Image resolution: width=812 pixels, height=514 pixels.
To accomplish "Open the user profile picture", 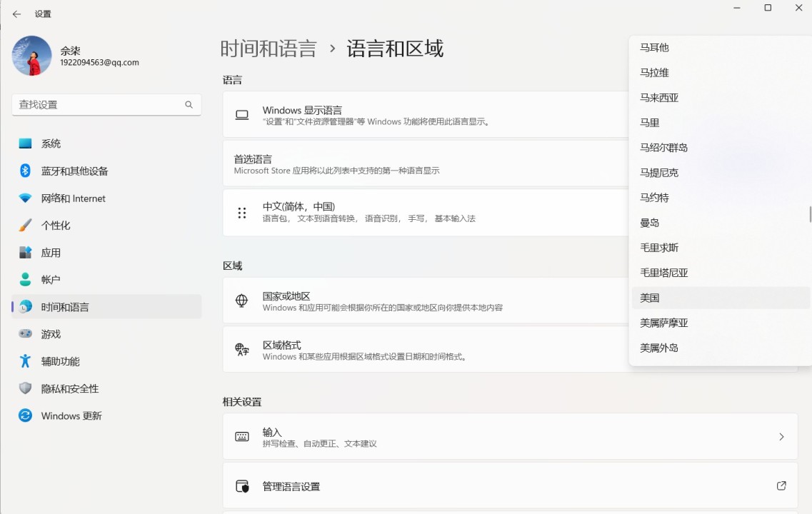I will [31, 56].
